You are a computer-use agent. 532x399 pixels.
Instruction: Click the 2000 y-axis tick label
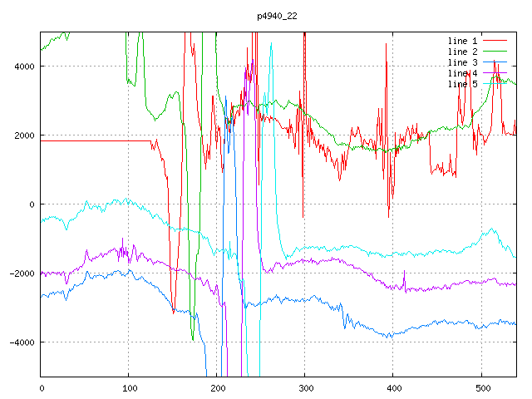tap(23, 135)
